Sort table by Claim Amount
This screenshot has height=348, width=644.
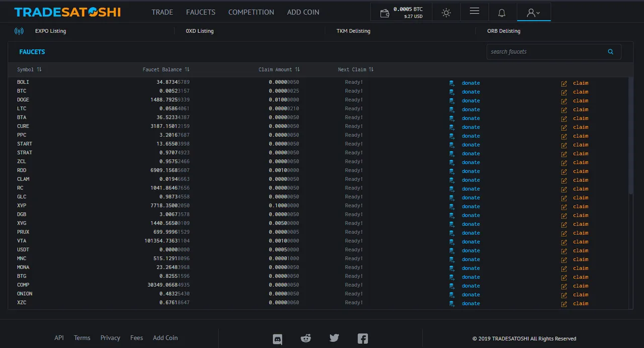[279, 69]
